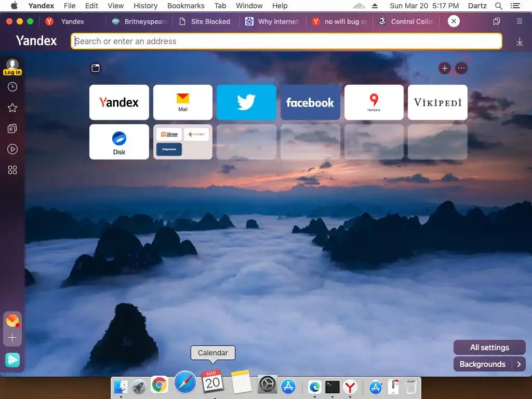Viewport: 532px width, 399px height.
Task: Open the Disk tile
Action: 119,142
